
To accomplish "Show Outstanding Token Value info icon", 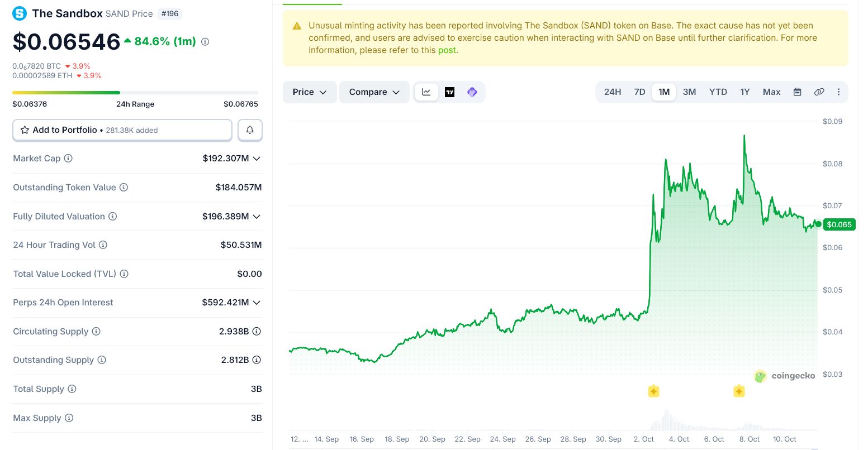I will [124, 188].
